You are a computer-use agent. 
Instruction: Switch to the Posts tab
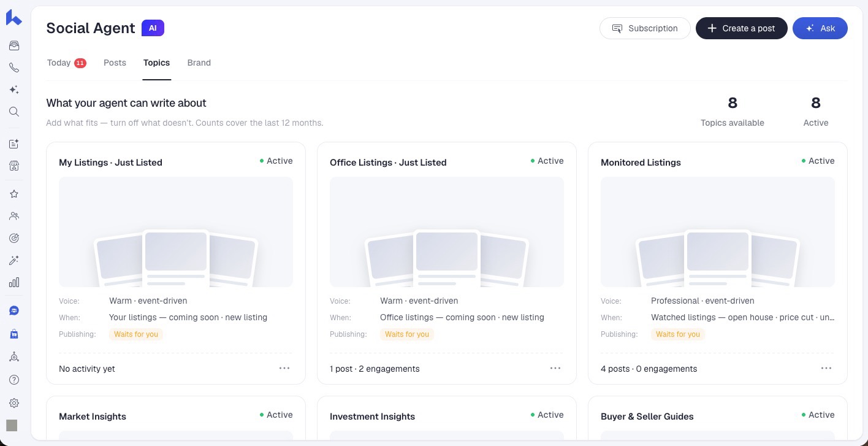click(x=115, y=63)
